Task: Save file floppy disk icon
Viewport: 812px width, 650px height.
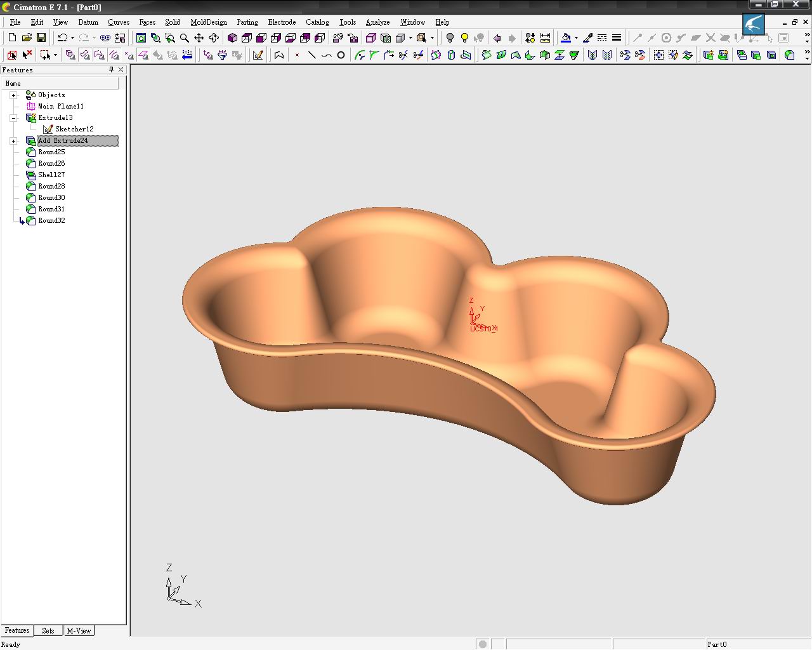Action: (x=41, y=38)
